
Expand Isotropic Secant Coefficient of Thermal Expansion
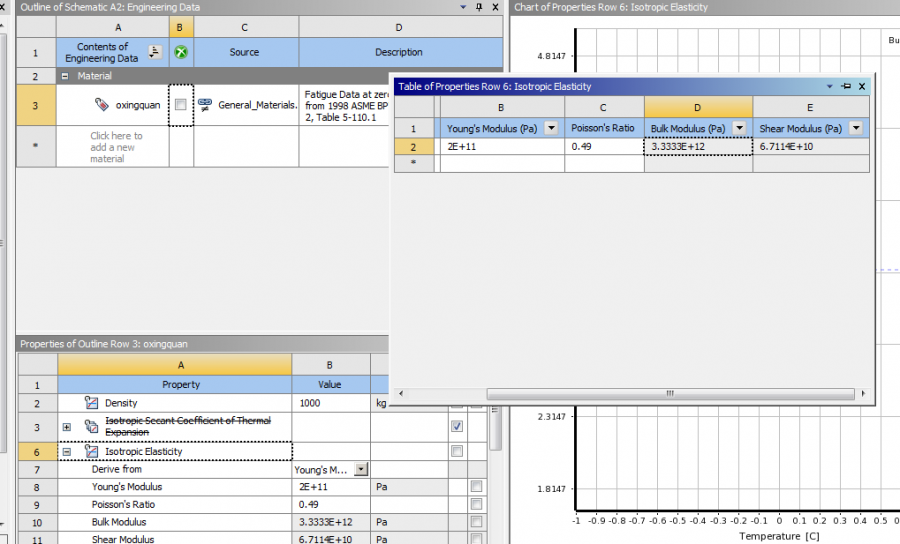(x=67, y=427)
